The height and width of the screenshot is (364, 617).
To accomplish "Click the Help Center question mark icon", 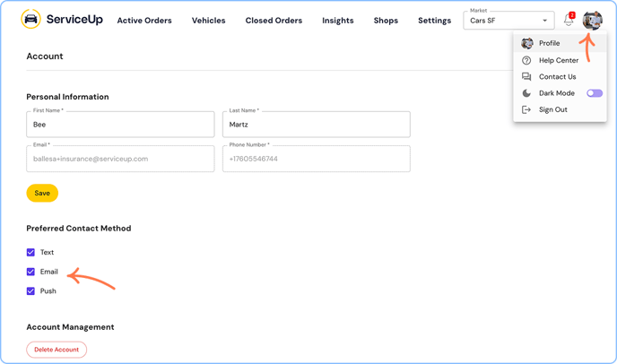I will click(x=527, y=60).
